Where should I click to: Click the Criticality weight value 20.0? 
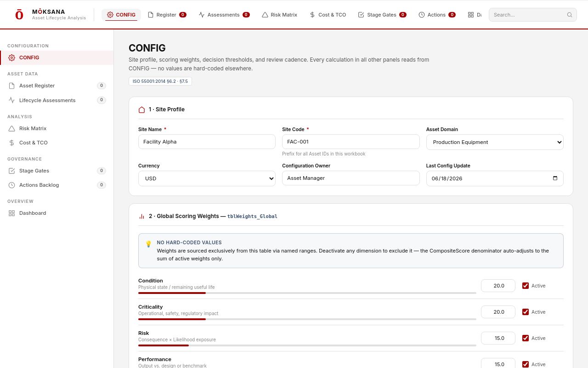point(498,312)
